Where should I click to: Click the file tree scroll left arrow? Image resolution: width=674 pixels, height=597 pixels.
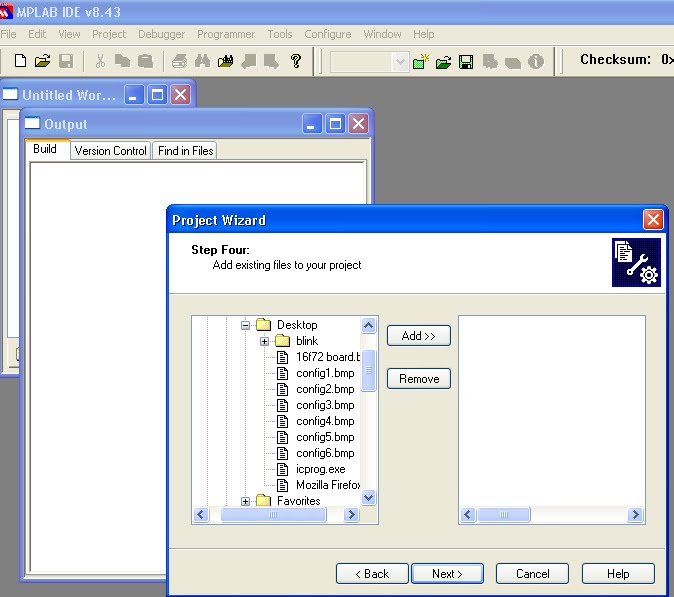pyautogui.click(x=201, y=514)
